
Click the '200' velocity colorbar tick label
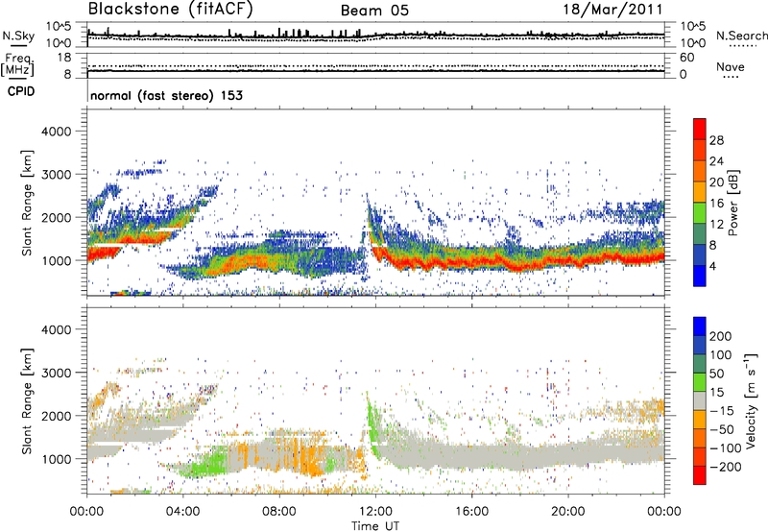[721, 336]
